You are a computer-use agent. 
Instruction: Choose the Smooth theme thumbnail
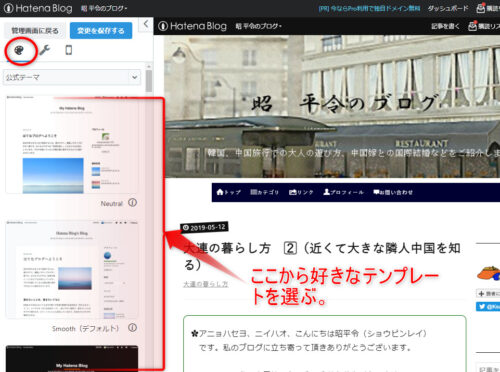coord(72,269)
